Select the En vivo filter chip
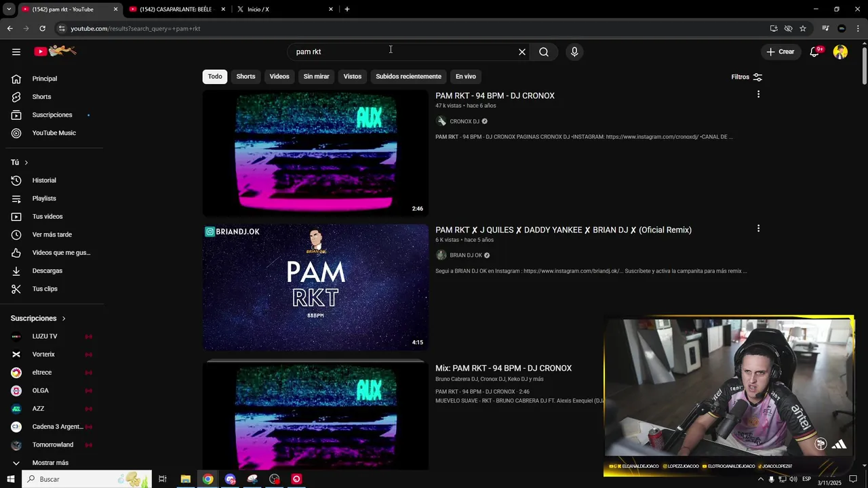Viewport: 868px width, 488px height. [465, 77]
